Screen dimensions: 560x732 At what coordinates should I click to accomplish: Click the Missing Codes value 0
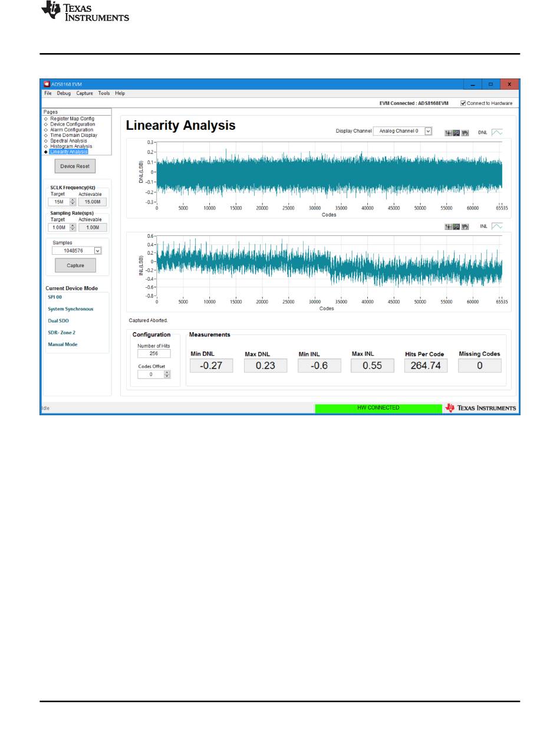pyautogui.click(x=480, y=366)
